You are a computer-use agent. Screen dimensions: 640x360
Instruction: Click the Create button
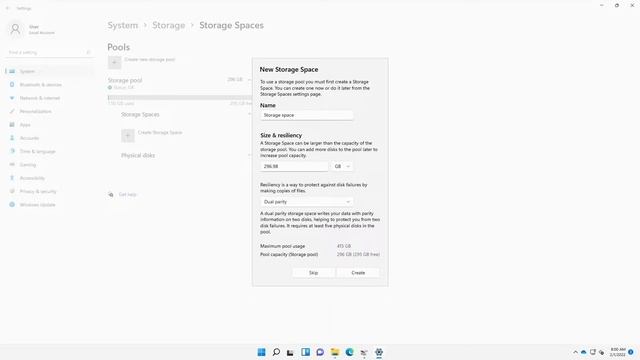coord(358,273)
